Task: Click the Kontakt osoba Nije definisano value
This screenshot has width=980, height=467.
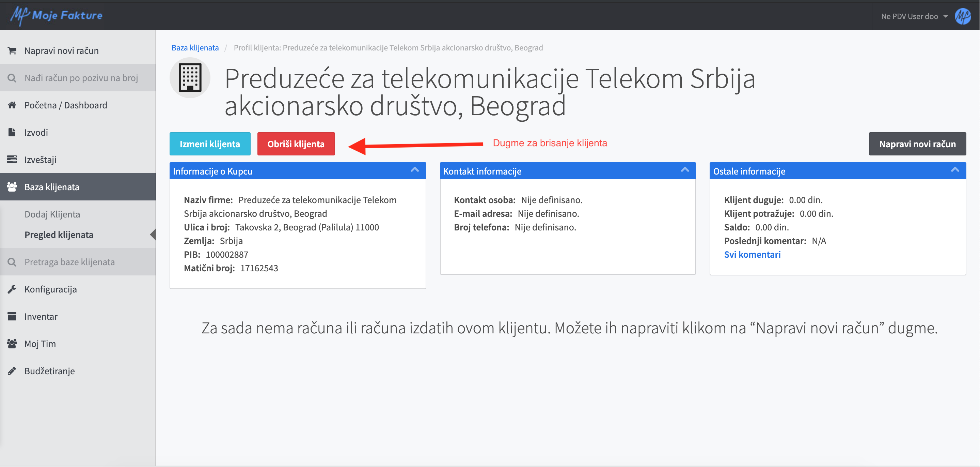Action: coord(552,200)
